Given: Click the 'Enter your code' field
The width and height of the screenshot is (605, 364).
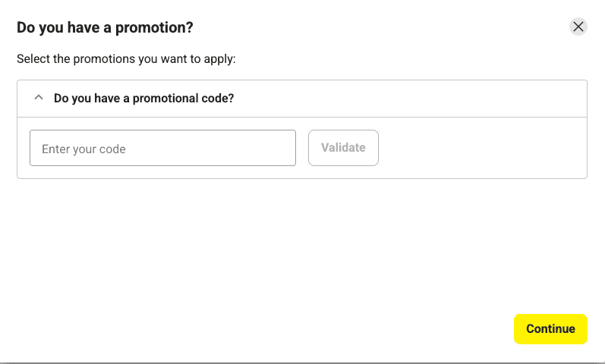Looking at the screenshot, I should [x=162, y=148].
